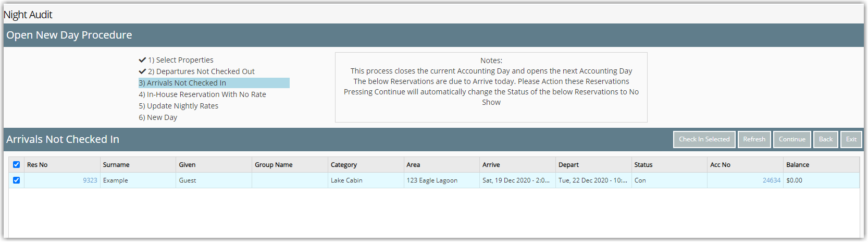
Task: Toggle the select-all checkbox in header
Action: coord(16,164)
